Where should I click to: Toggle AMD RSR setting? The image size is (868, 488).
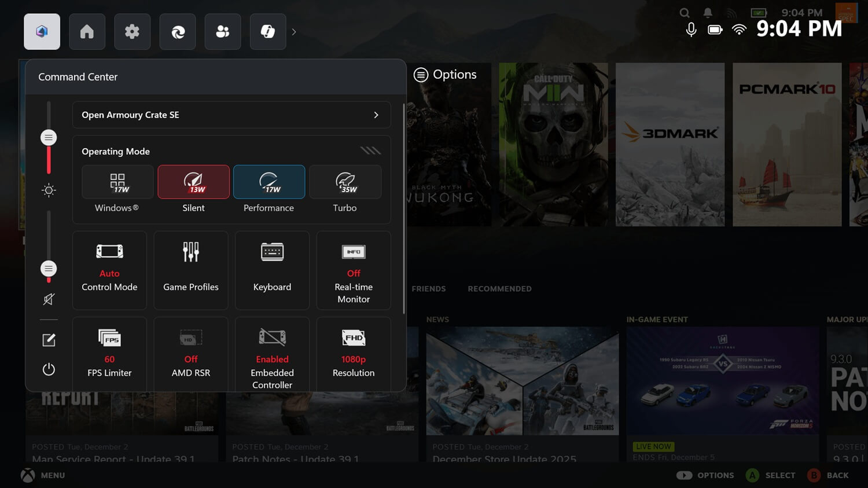[191, 354]
